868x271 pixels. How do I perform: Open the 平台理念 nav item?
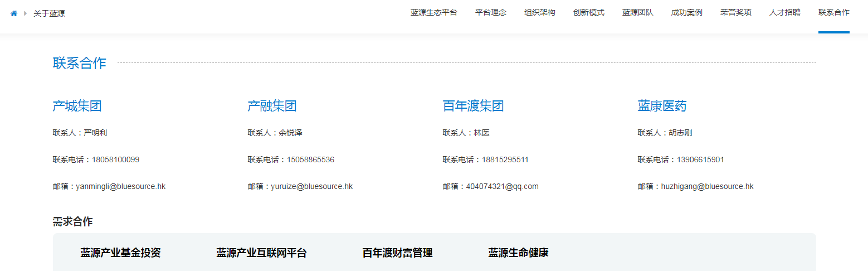[490, 13]
